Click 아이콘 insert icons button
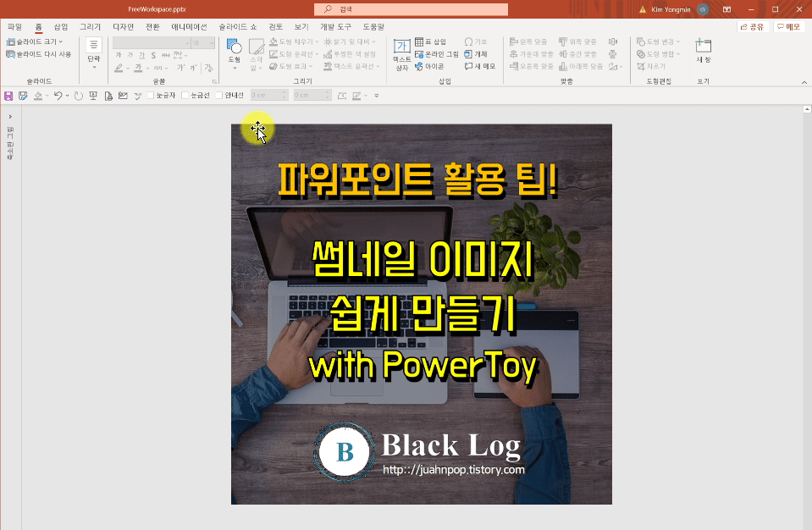 tap(429, 66)
